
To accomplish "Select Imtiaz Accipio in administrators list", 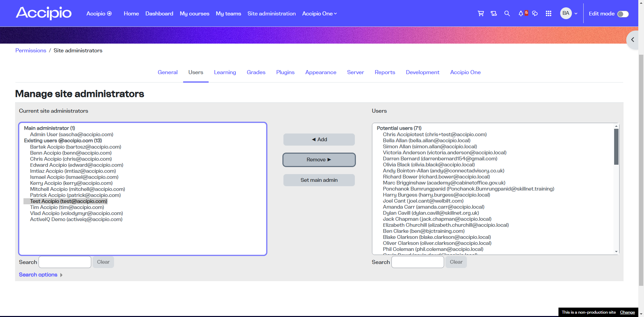I will pos(73,171).
